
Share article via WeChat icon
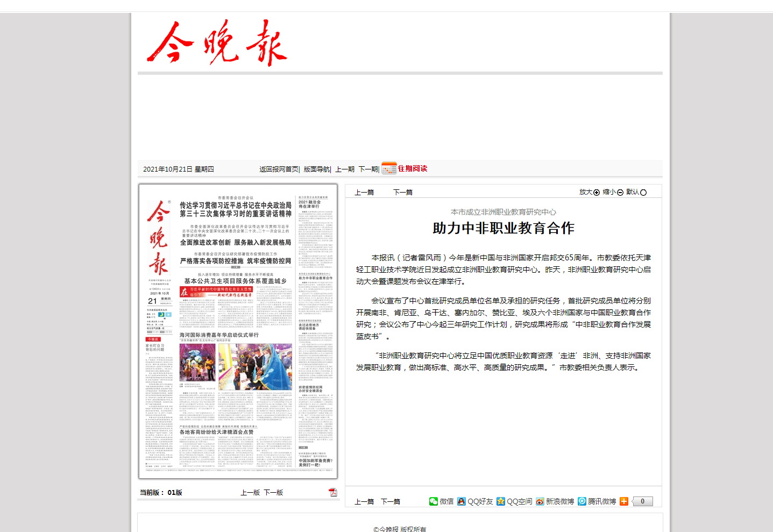pos(434,501)
